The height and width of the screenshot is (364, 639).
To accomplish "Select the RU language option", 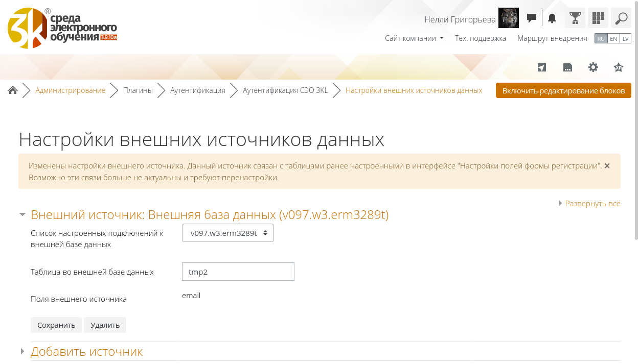I will click(x=601, y=39).
